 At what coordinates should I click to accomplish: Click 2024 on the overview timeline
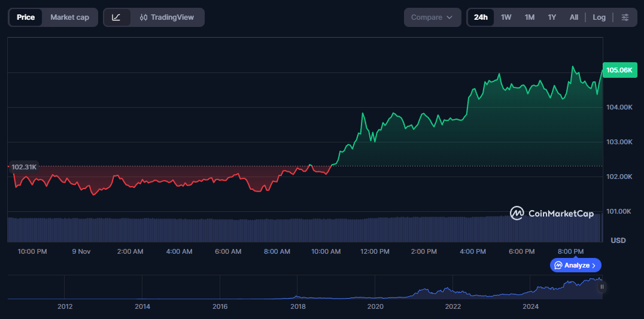(530, 307)
